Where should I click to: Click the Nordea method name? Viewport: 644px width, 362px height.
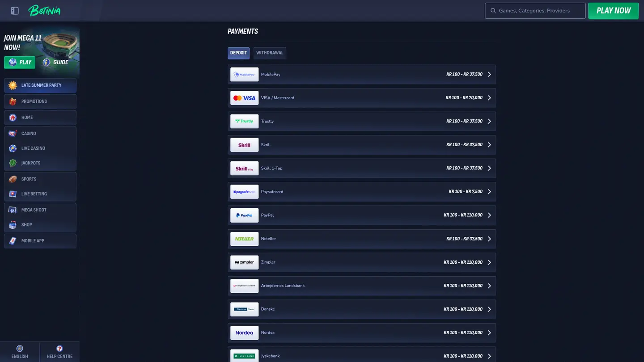tap(268, 333)
